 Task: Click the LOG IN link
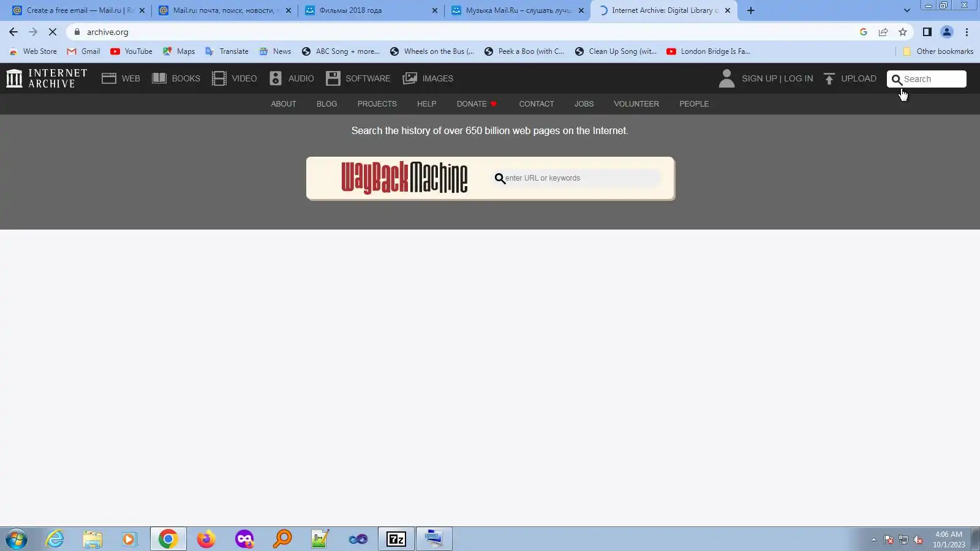(x=799, y=78)
